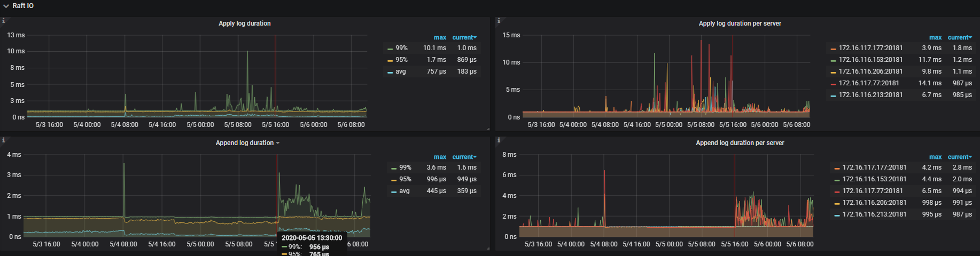Sort Apply log duration legend by current

point(464,37)
